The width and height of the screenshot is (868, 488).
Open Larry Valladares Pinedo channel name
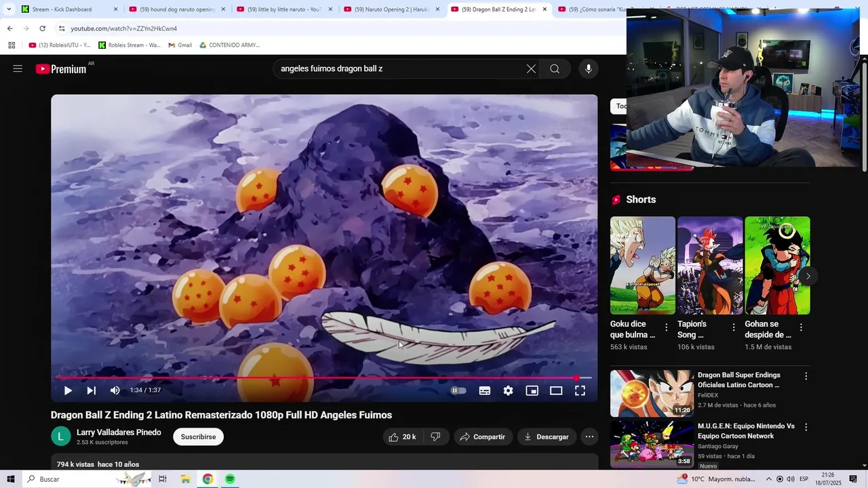pyautogui.click(x=119, y=432)
